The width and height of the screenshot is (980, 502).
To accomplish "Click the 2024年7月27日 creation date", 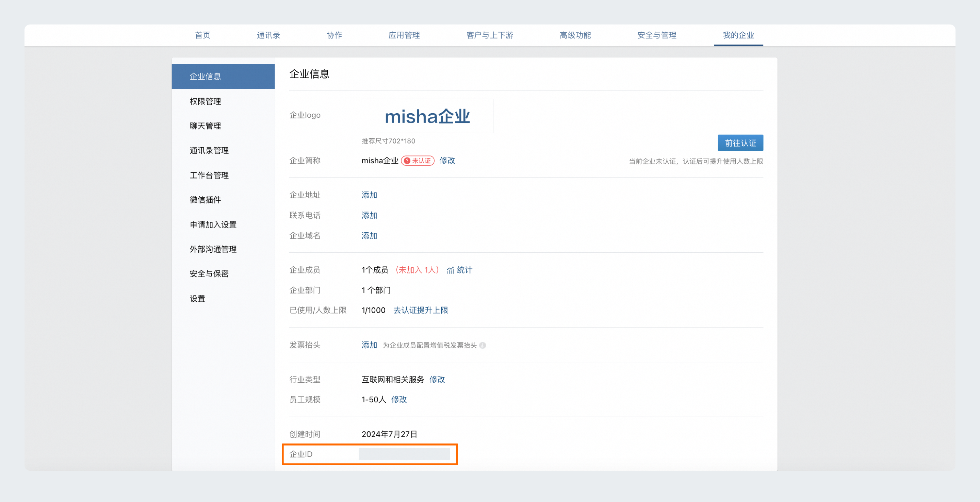I will click(x=390, y=434).
